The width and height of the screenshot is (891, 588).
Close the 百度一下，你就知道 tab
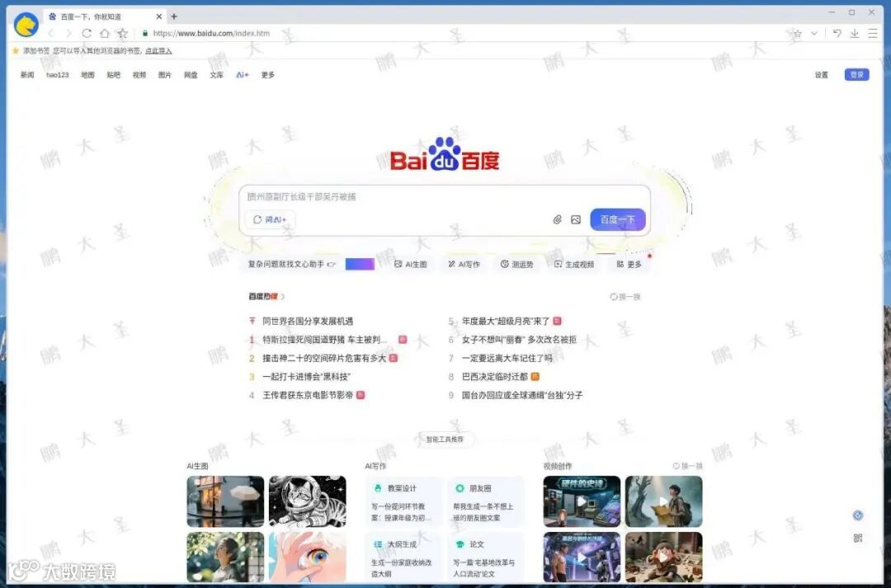[x=159, y=16]
